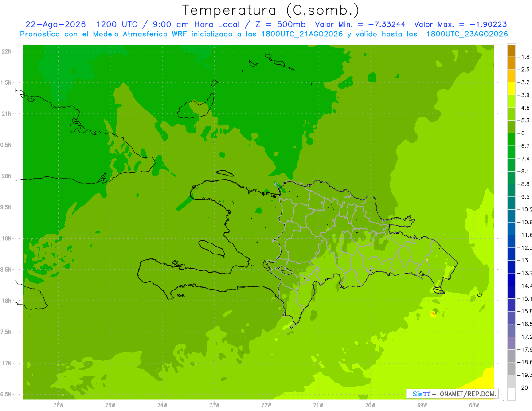Click the '-20' colorbar value
Screen dimensions: 532x411
[x=522, y=388]
